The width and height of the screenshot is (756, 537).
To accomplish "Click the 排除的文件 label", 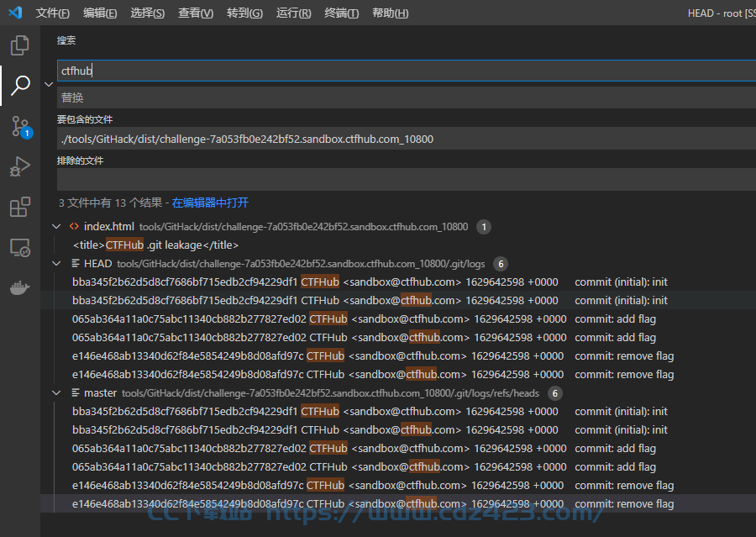I will point(80,161).
